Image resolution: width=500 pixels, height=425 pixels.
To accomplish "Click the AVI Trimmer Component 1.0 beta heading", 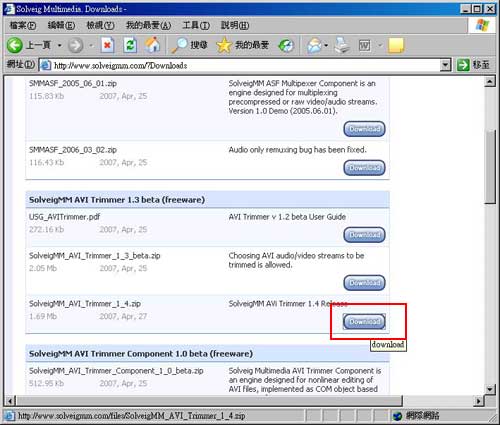I will click(x=141, y=354).
